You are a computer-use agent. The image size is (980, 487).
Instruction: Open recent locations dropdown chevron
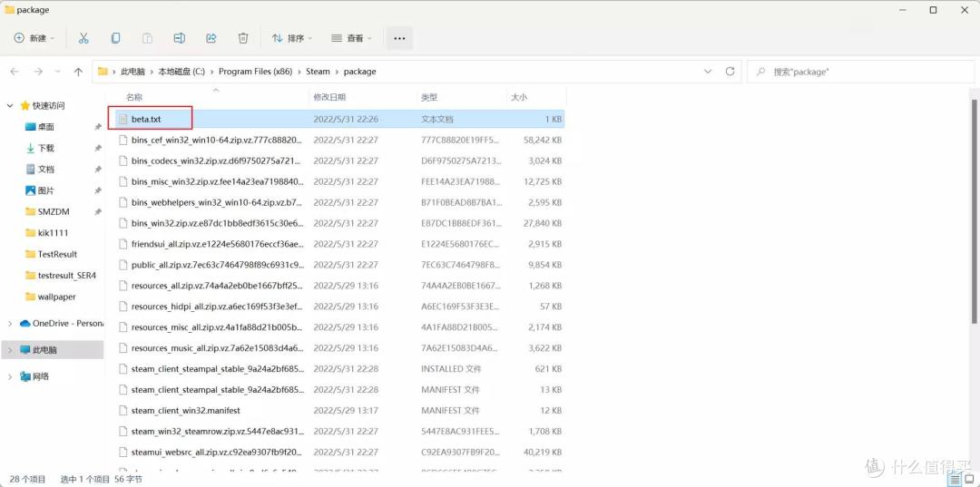coord(58,72)
